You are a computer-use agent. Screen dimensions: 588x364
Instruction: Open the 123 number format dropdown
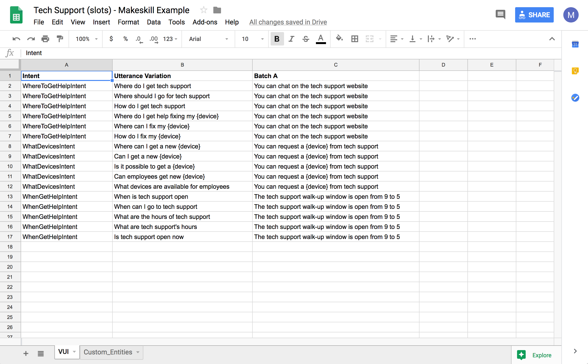click(x=170, y=39)
